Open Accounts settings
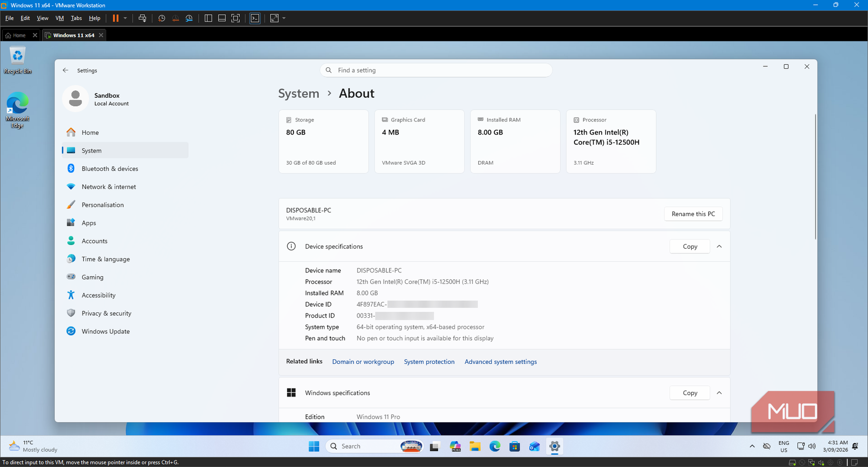 coord(125,241)
